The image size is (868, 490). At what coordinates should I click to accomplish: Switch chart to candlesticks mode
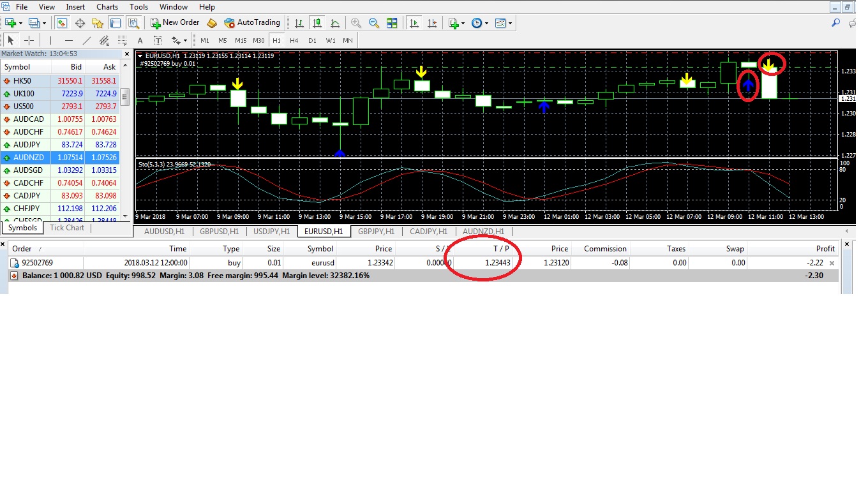click(x=317, y=23)
